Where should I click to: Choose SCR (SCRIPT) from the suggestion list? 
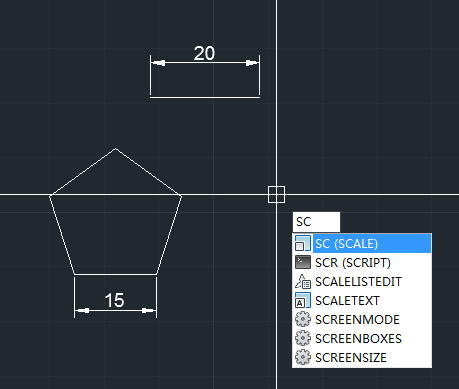tap(362, 263)
